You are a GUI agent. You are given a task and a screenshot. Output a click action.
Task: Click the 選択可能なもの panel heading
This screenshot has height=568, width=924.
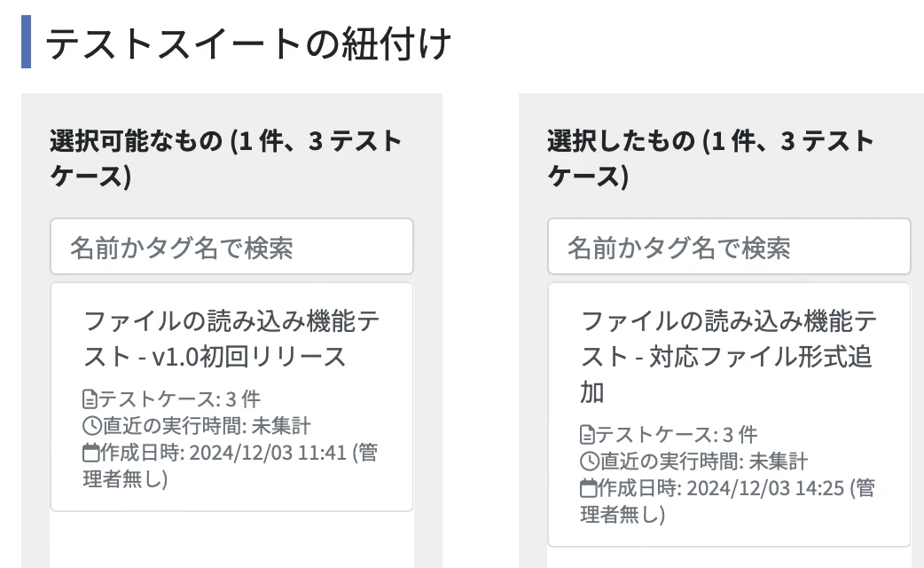226,158
